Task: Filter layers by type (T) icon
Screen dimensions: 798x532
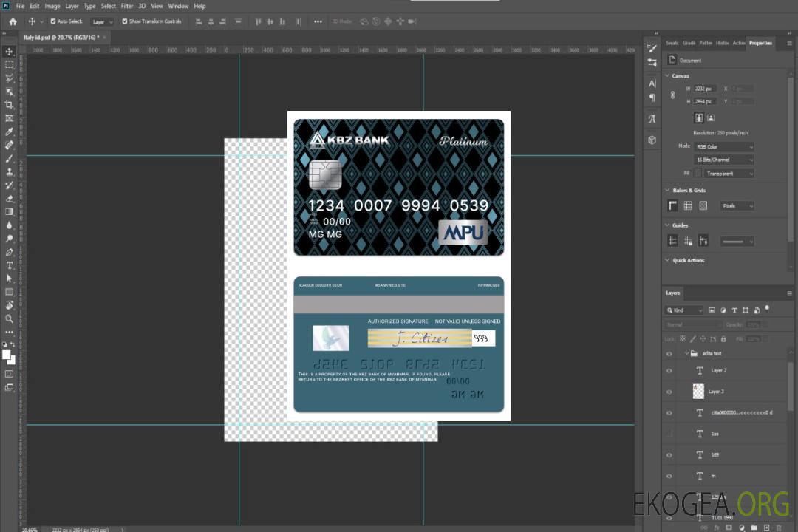Action: [734, 310]
